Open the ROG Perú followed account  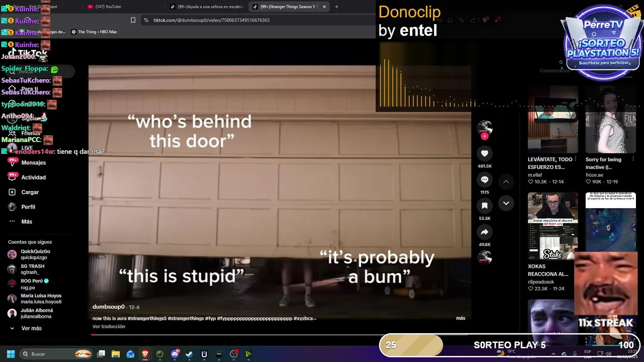coord(34,284)
